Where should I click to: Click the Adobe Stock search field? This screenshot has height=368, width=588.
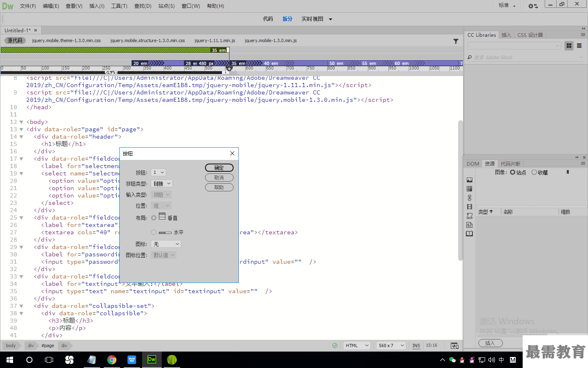click(526, 58)
